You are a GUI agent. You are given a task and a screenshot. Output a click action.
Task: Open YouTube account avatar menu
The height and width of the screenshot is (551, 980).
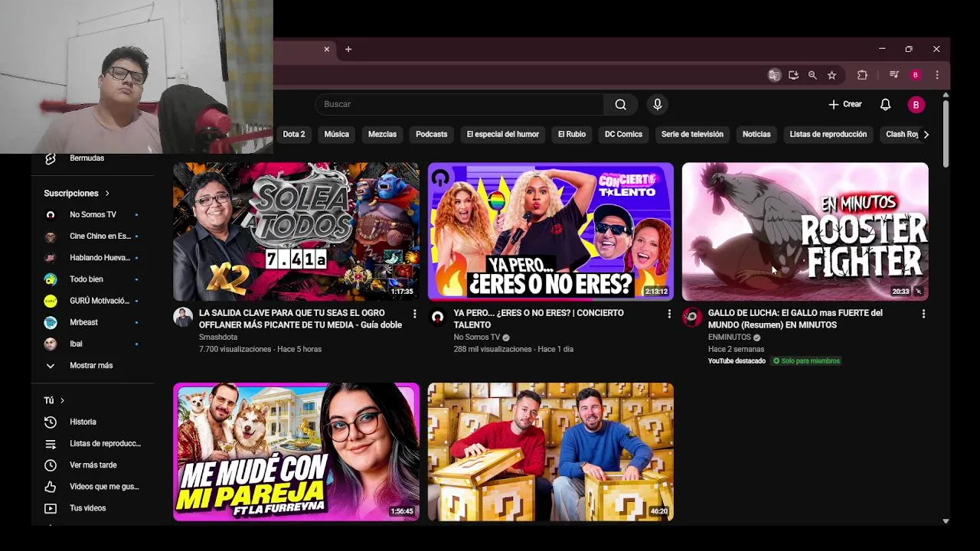[916, 105]
